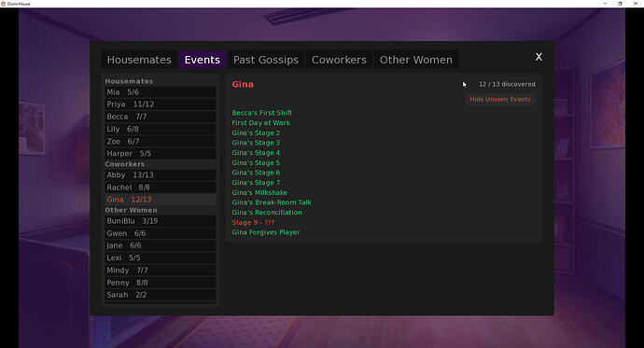Open Gina's Milkshake event
Image resolution: width=644 pixels, height=348 pixels.
point(259,192)
